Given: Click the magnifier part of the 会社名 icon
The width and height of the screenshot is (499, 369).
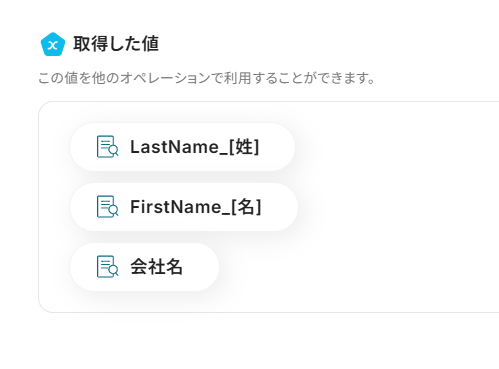Looking at the screenshot, I should (x=114, y=271).
